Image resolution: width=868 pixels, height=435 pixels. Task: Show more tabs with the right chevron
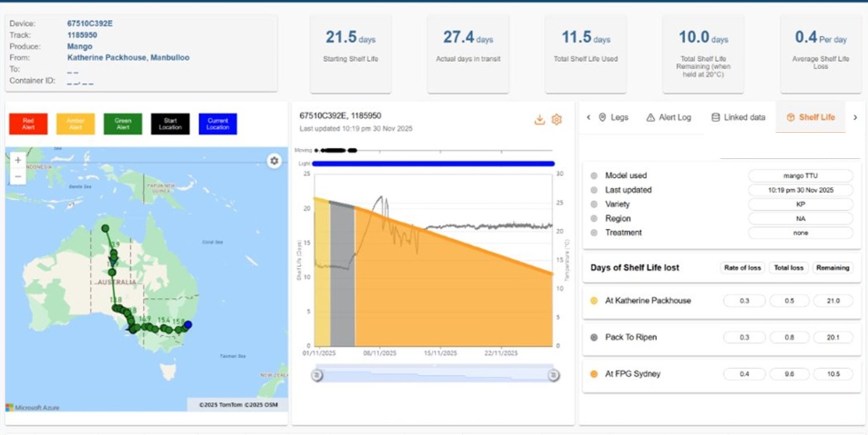(x=855, y=117)
